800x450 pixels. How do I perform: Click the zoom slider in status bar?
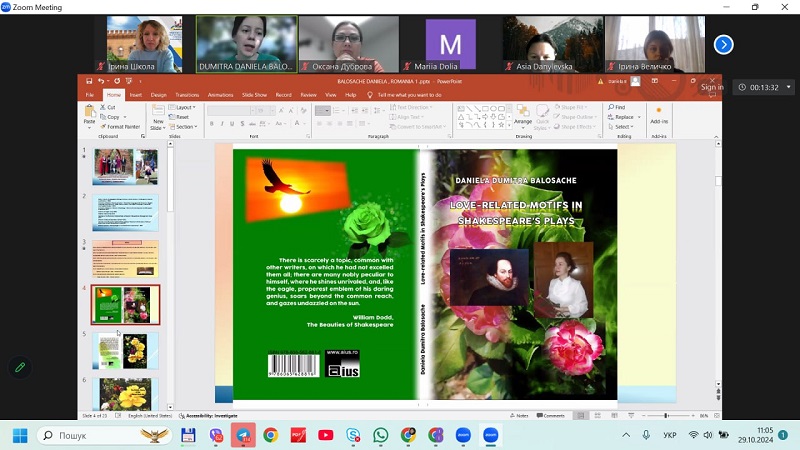pos(666,416)
